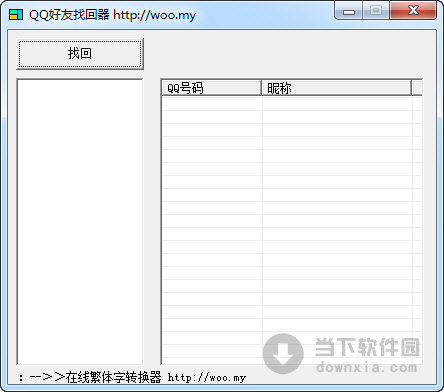The height and width of the screenshot is (392, 444).
Task: Select the QQ号码 column header
Action: click(x=211, y=88)
